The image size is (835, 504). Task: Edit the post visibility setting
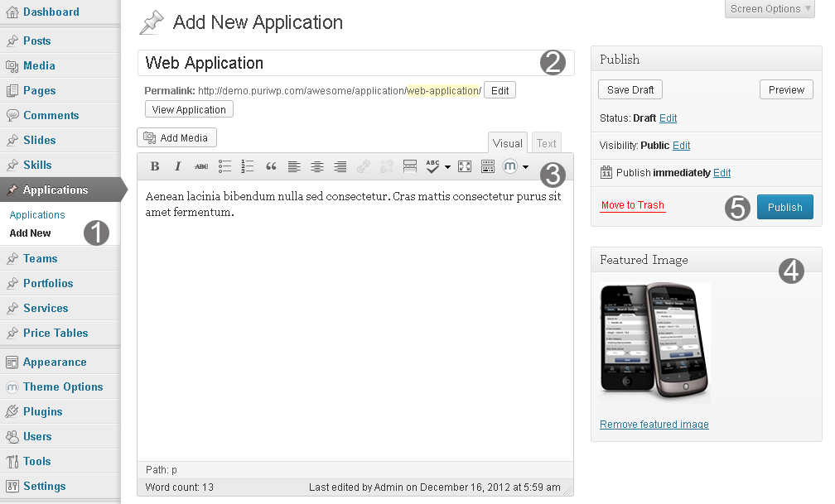[x=681, y=146]
